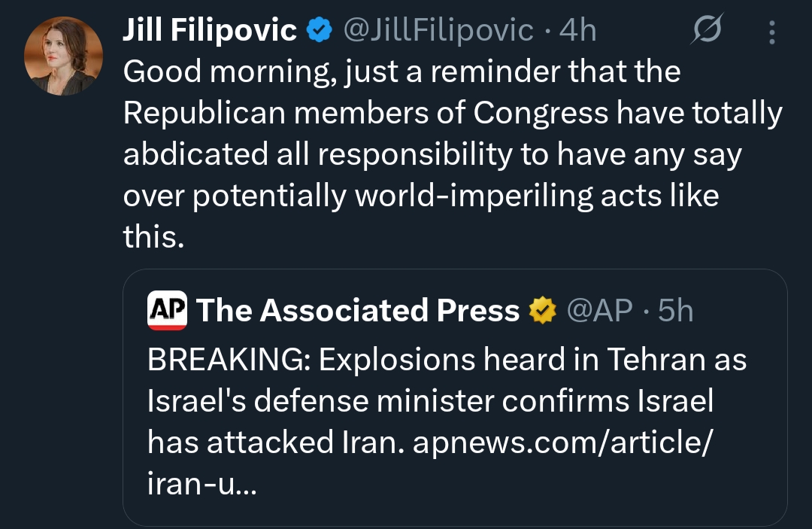The width and height of the screenshot is (812, 529).
Task: Click the Jill Filipovic display name
Action: [210, 30]
